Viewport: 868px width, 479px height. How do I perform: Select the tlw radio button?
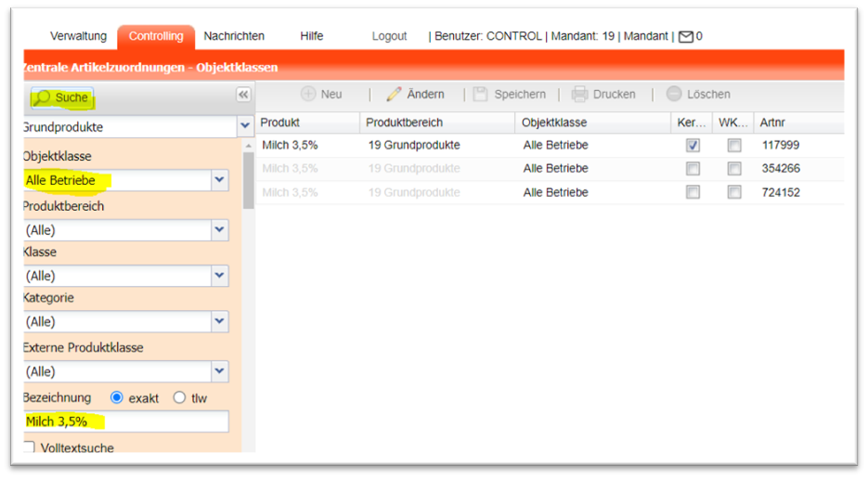click(x=179, y=397)
